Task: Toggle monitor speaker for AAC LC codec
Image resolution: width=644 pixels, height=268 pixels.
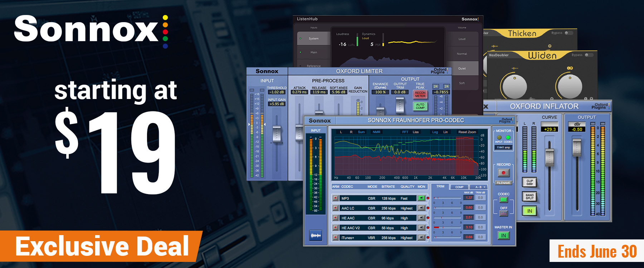Action: 421,208
